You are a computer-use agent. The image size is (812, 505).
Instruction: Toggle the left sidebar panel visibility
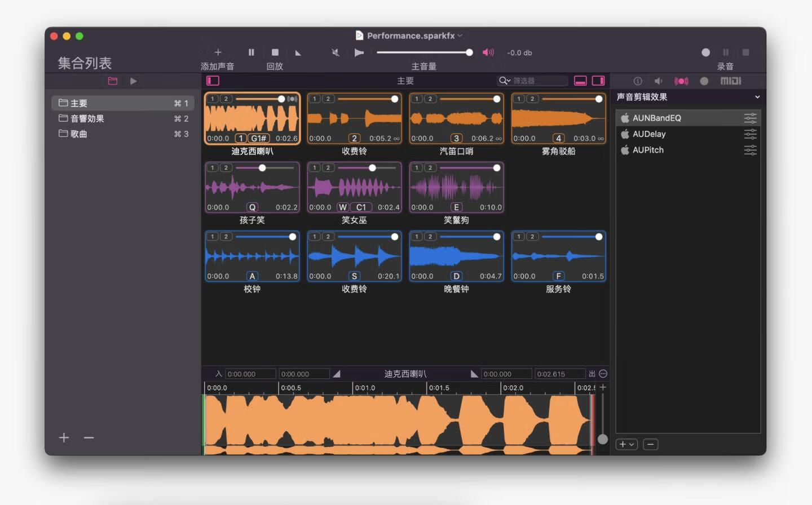pos(213,81)
